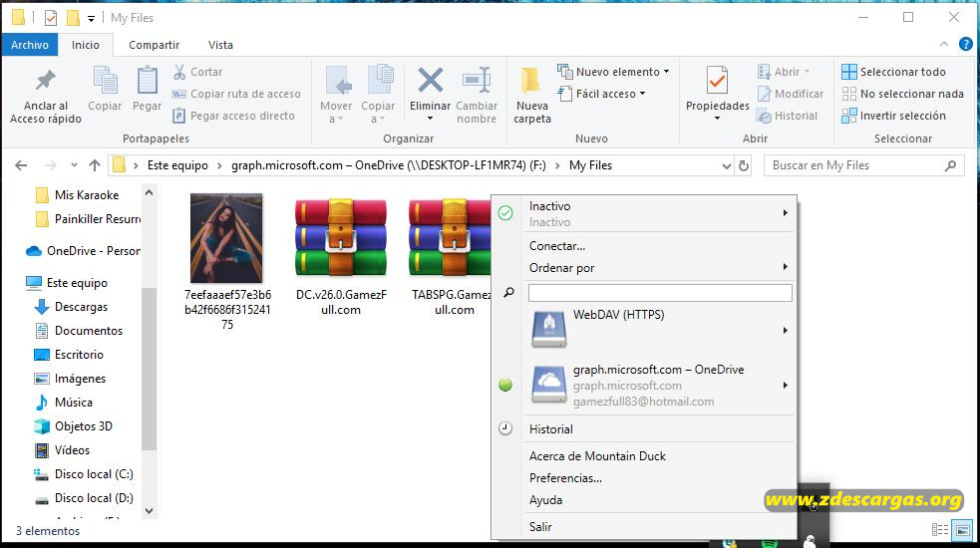Select the 7eefaaaef57e3b6 image thumbnail

[x=227, y=238]
